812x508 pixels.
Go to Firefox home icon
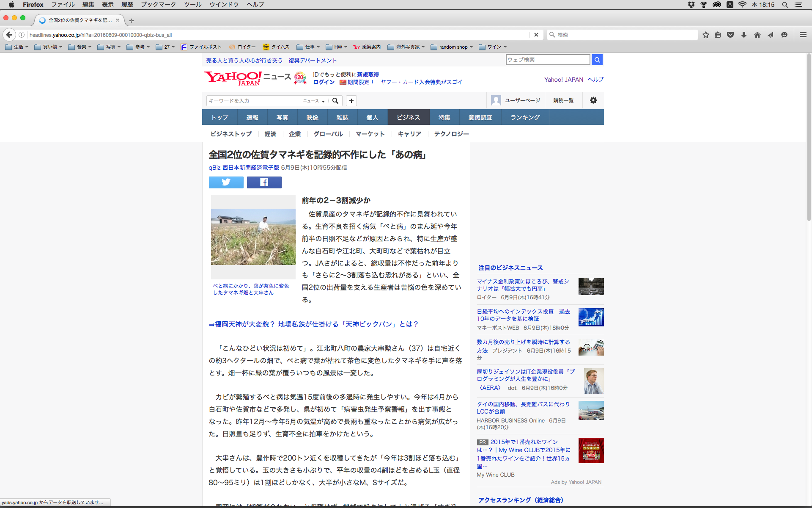757,35
